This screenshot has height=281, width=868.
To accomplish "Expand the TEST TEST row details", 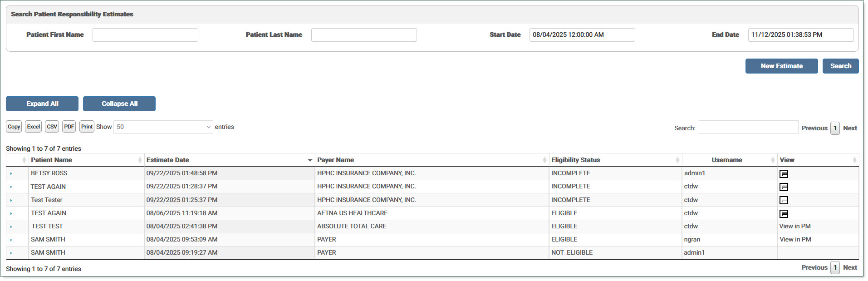I will pos(11,227).
